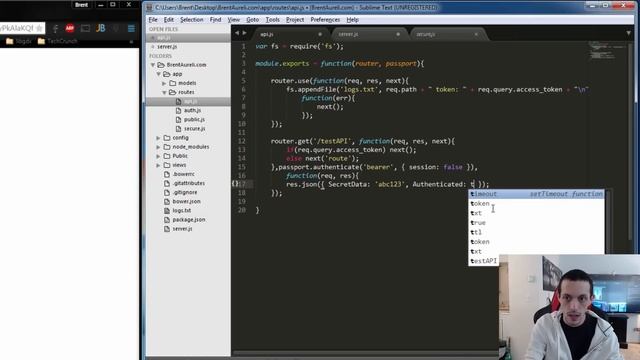The height and width of the screenshot is (360, 640).
Task: Open auth.js in the sidebar
Action: pos(192,110)
